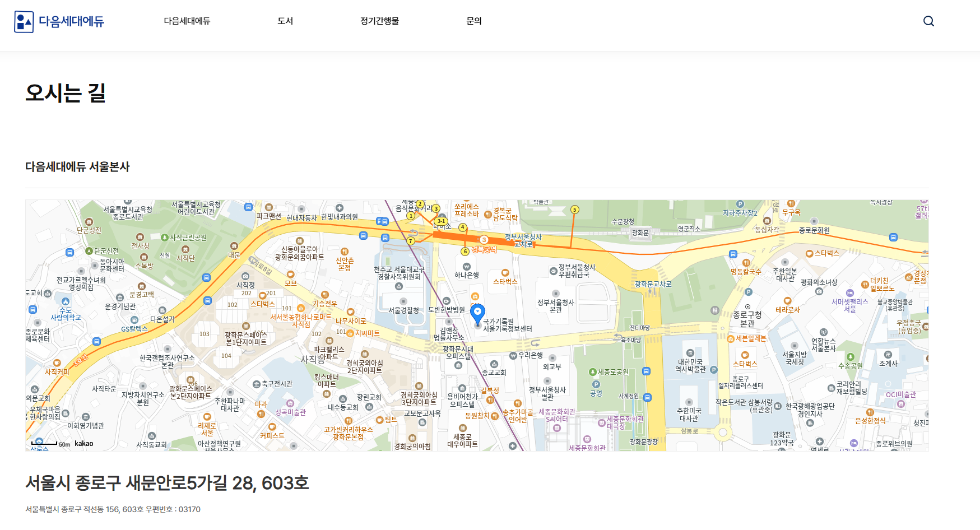Select the 정기간행물 menu item
The image size is (980, 530).
379,21
